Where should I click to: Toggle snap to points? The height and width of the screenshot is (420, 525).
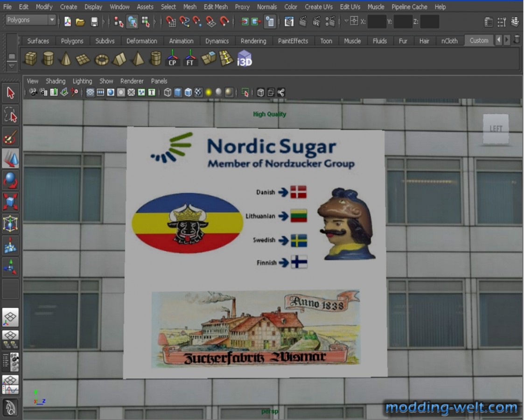[x=197, y=22]
